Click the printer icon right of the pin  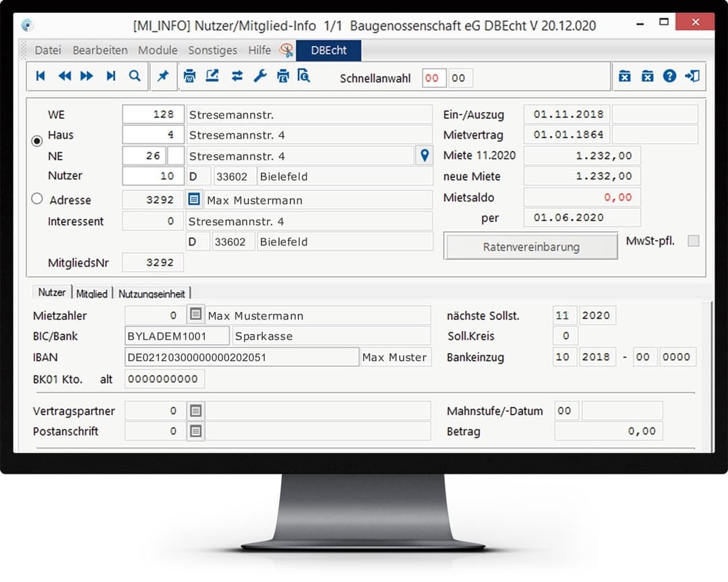click(x=189, y=75)
